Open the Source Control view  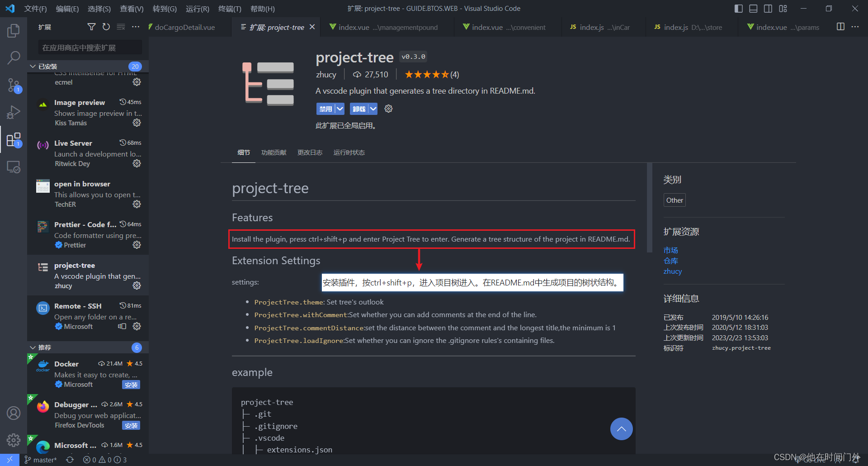pos(14,85)
